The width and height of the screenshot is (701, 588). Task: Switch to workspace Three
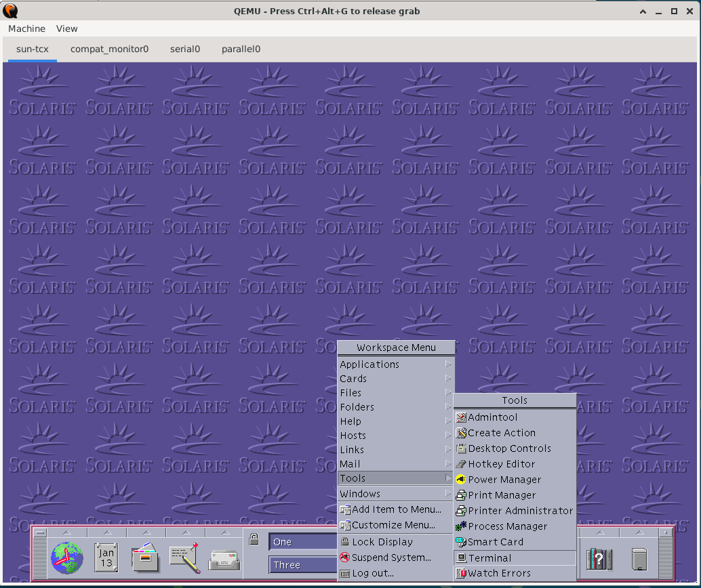(x=302, y=565)
